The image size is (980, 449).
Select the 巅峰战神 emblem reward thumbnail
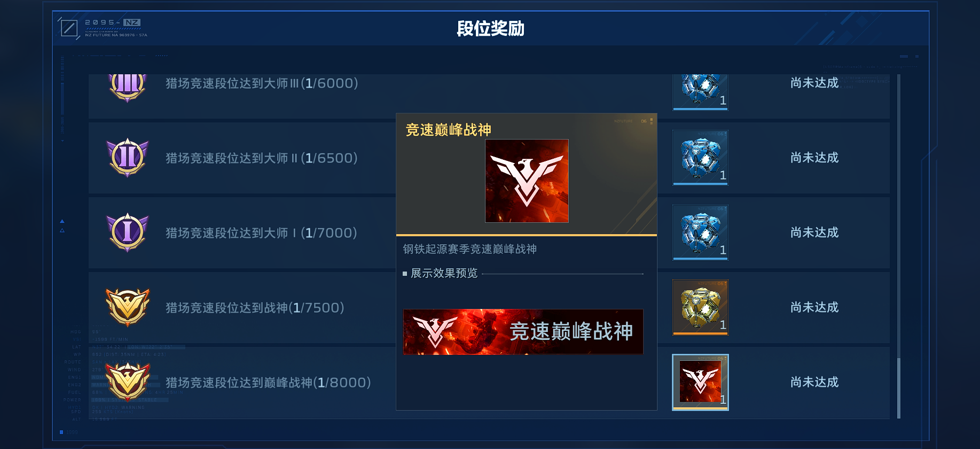click(700, 383)
